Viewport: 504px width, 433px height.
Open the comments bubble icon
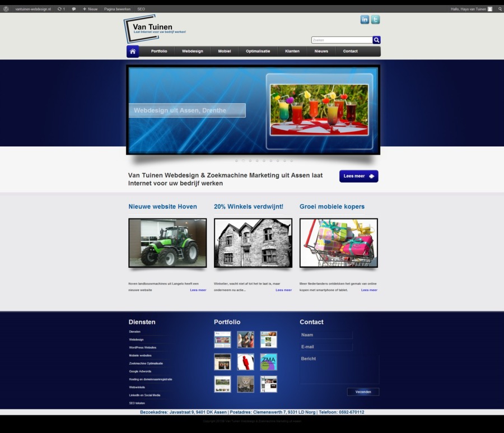point(74,9)
